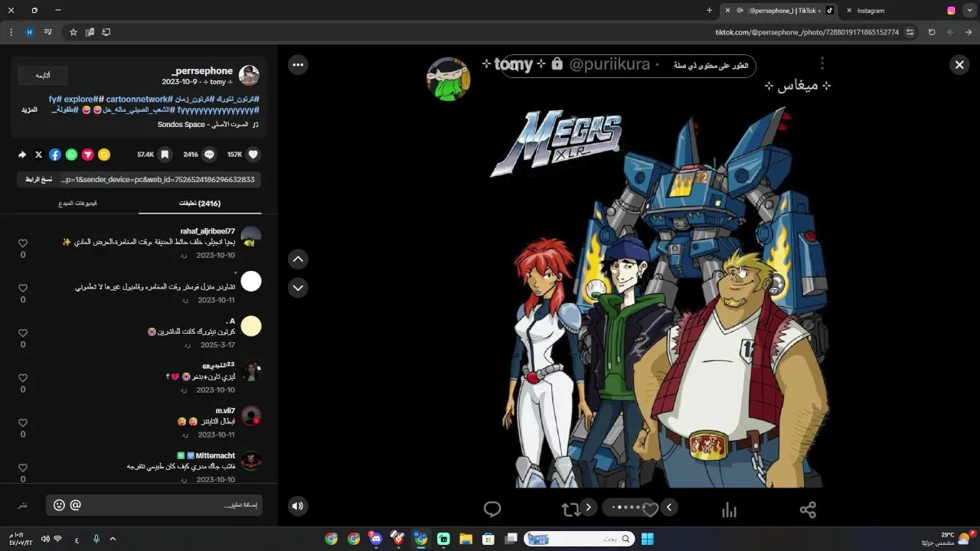This screenshot has height=551, width=980.
Task: Copy the post link button
Action: coord(39,179)
